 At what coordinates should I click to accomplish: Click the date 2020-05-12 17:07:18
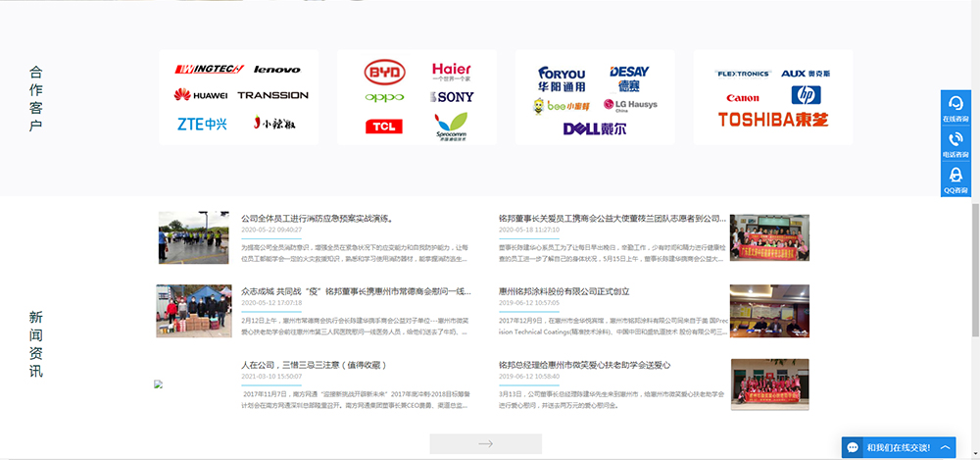pos(271,303)
